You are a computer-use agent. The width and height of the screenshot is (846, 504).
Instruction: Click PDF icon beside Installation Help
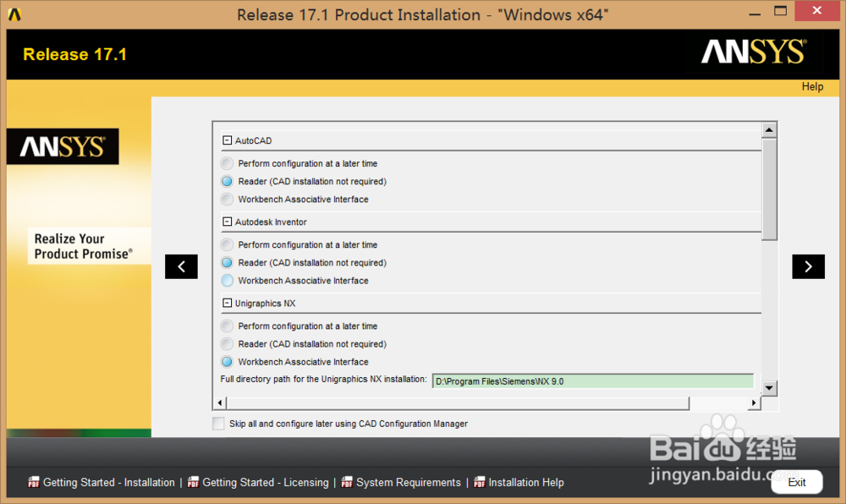479,483
